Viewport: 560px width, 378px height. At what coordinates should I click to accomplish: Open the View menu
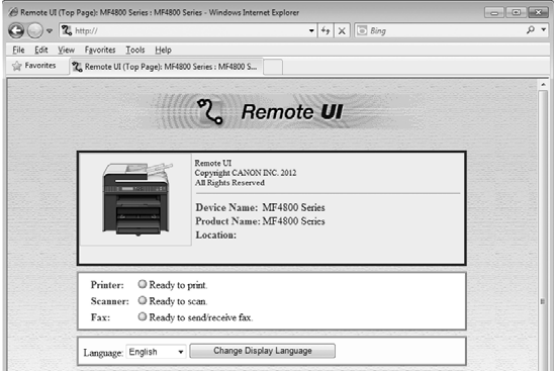(x=66, y=50)
